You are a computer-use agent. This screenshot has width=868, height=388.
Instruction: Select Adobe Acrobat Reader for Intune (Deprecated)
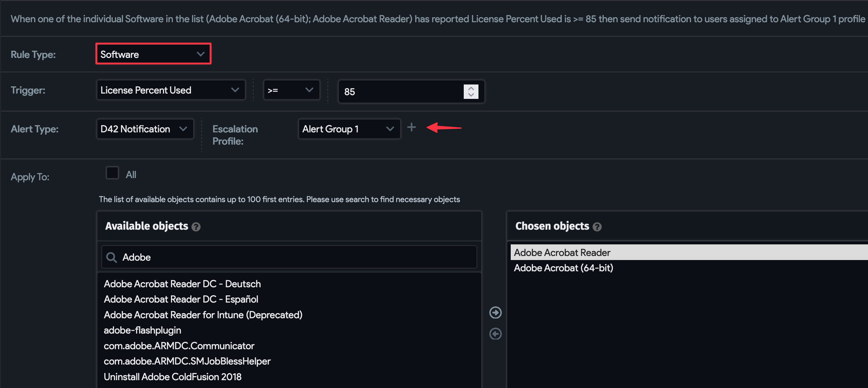(203, 314)
